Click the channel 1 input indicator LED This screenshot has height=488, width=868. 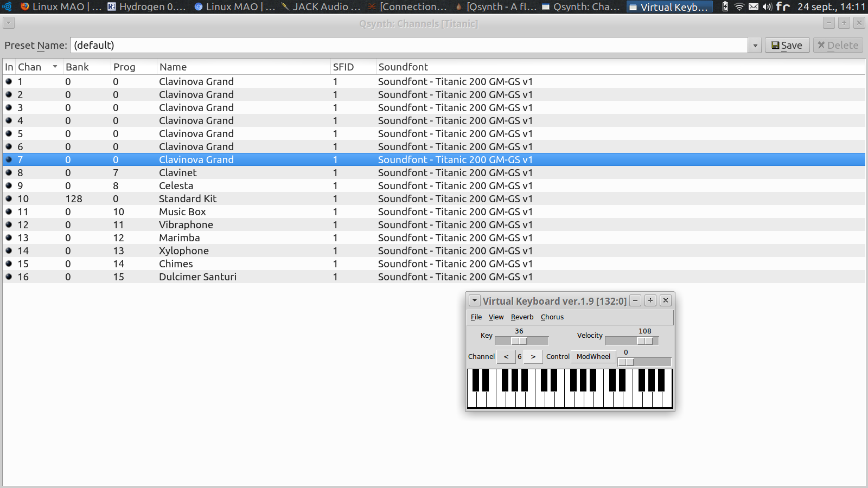pos(9,81)
